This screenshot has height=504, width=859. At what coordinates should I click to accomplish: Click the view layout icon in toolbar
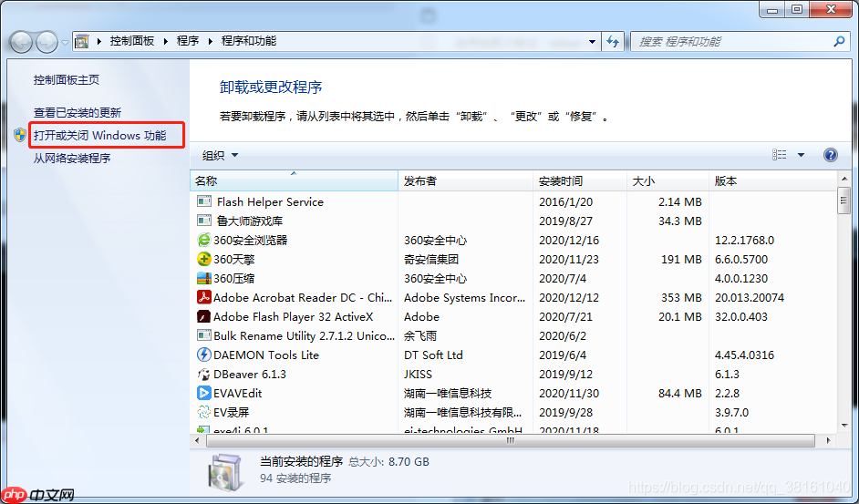pyautogui.click(x=779, y=155)
